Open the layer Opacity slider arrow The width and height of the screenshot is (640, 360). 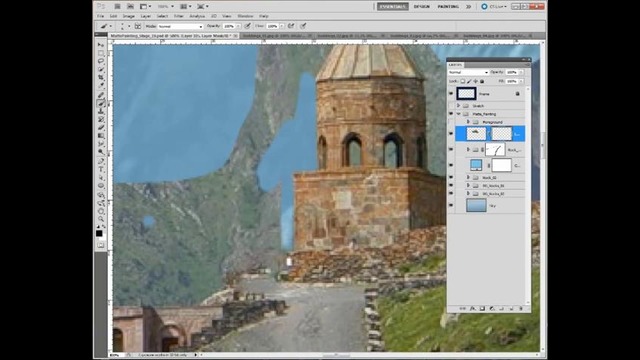[521, 72]
